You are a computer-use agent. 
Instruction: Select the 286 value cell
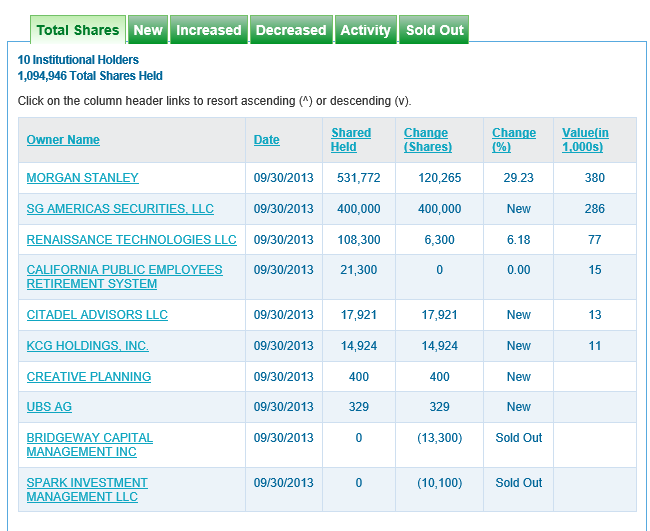595,209
